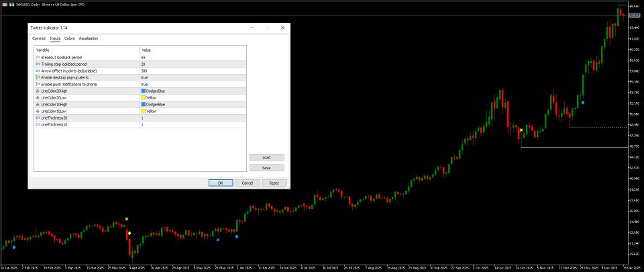Switch to the Colors tab
Image resolution: width=644 pixels, height=272 pixels.
pyautogui.click(x=69, y=38)
